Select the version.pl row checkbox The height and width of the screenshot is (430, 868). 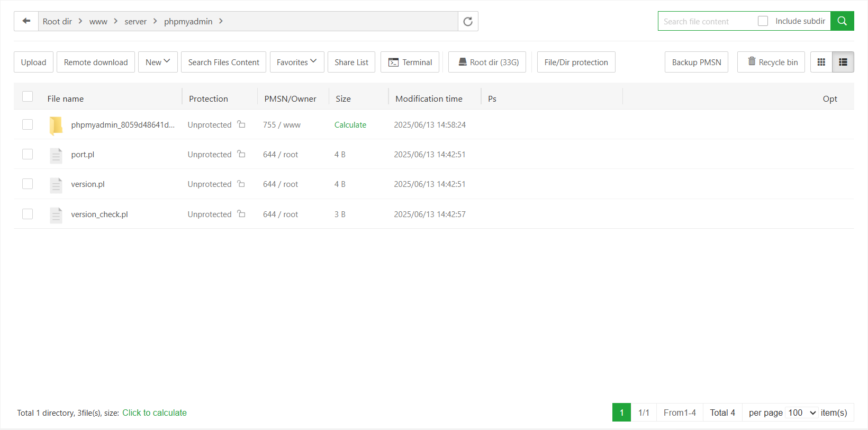pos(28,184)
